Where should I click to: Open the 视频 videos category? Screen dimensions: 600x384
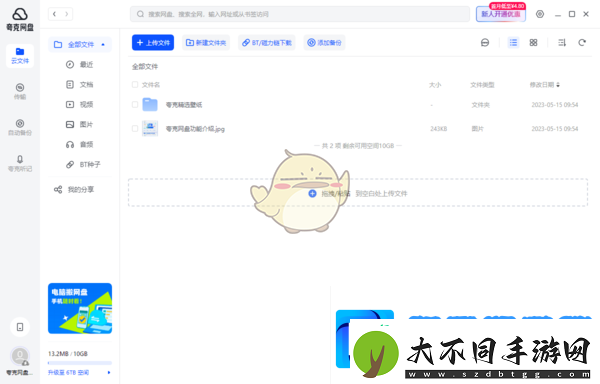tap(80, 104)
